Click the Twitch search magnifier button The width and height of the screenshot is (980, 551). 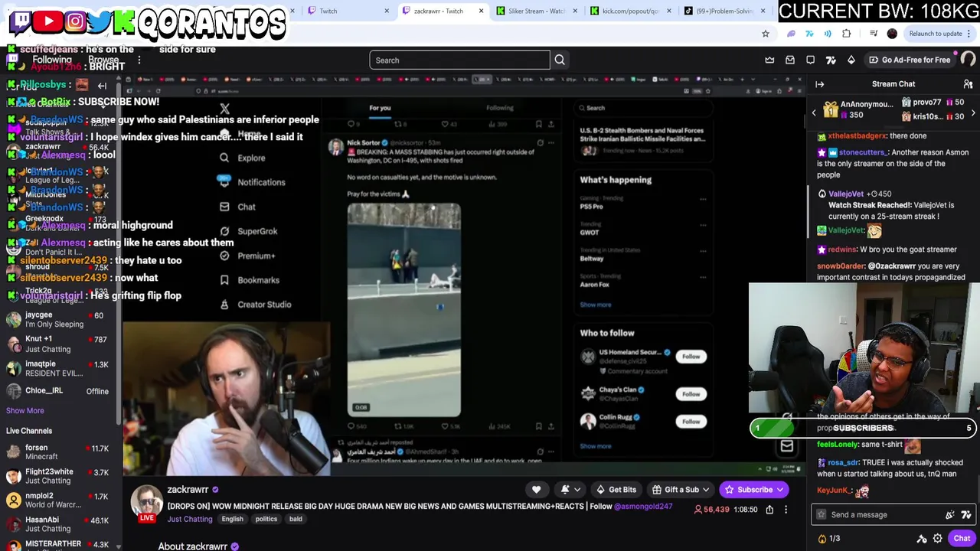pyautogui.click(x=560, y=60)
